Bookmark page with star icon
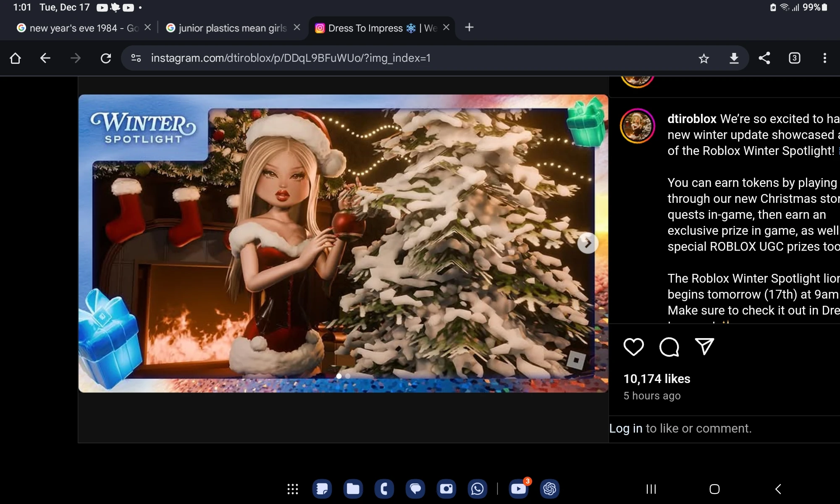The height and width of the screenshot is (504, 840). (x=704, y=58)
